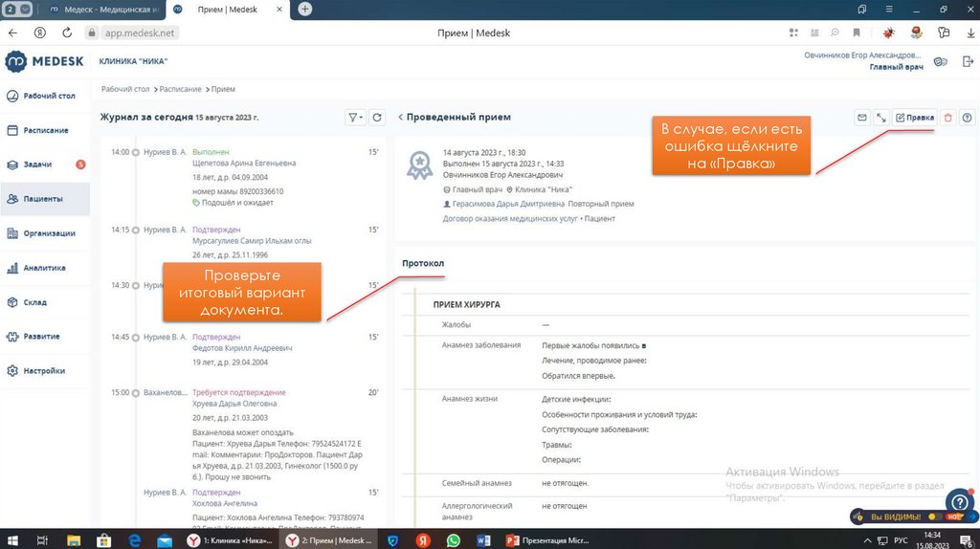
Task: Click the logout icon in top right
Action: point(968,61)
